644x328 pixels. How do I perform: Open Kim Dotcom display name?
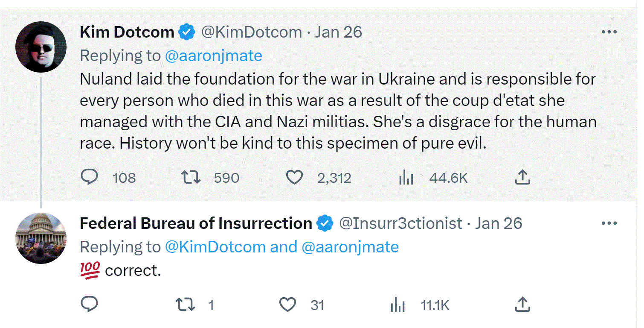127,32
